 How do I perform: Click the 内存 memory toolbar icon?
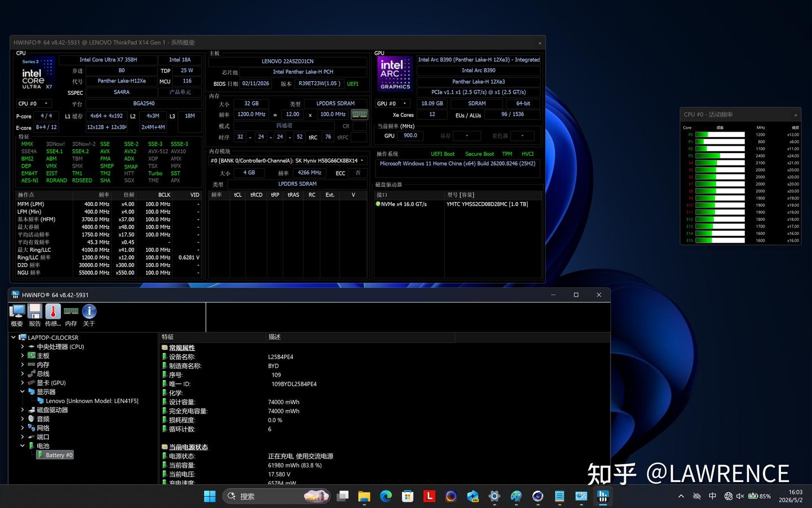[71, 315]
